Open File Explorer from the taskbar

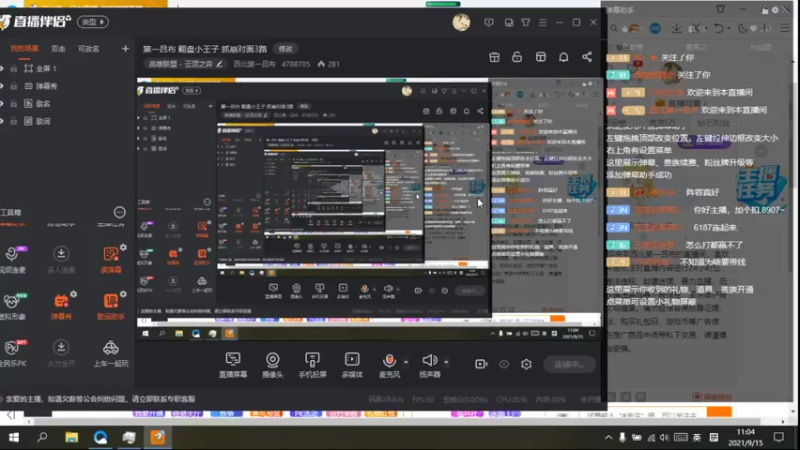pos(71,437)
